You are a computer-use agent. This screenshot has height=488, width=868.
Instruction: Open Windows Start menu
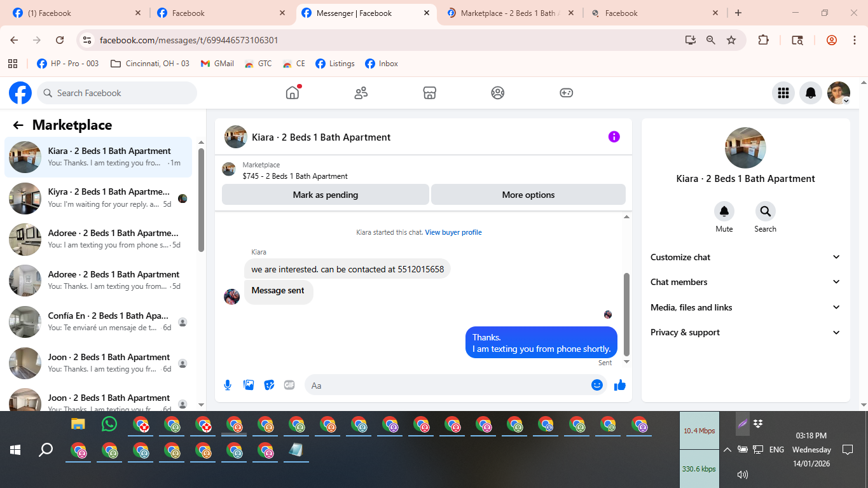(x=15, y=450)
